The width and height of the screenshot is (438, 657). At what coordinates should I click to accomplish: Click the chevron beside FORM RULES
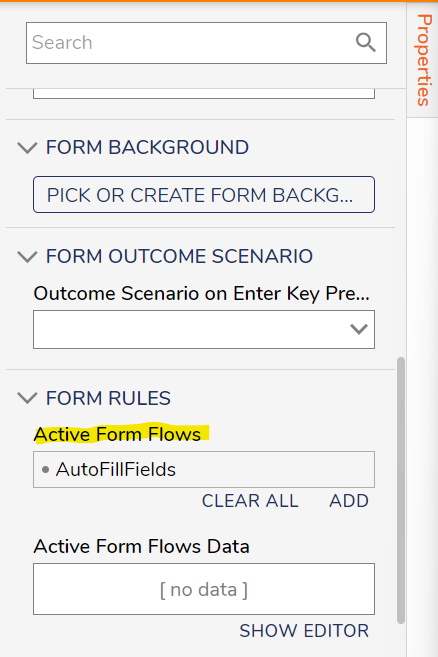pyautogui.click(x=28, y=398)
